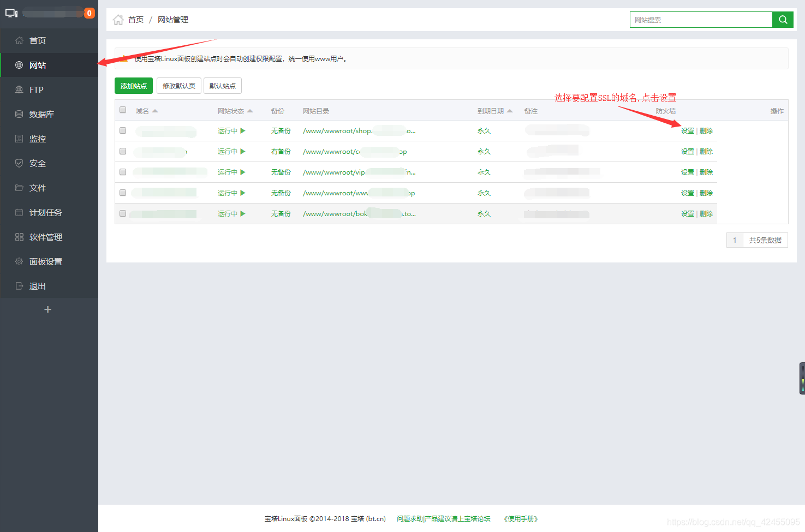
Task: Click the run-state triangle in the 有备份 row
Action: 243,151
